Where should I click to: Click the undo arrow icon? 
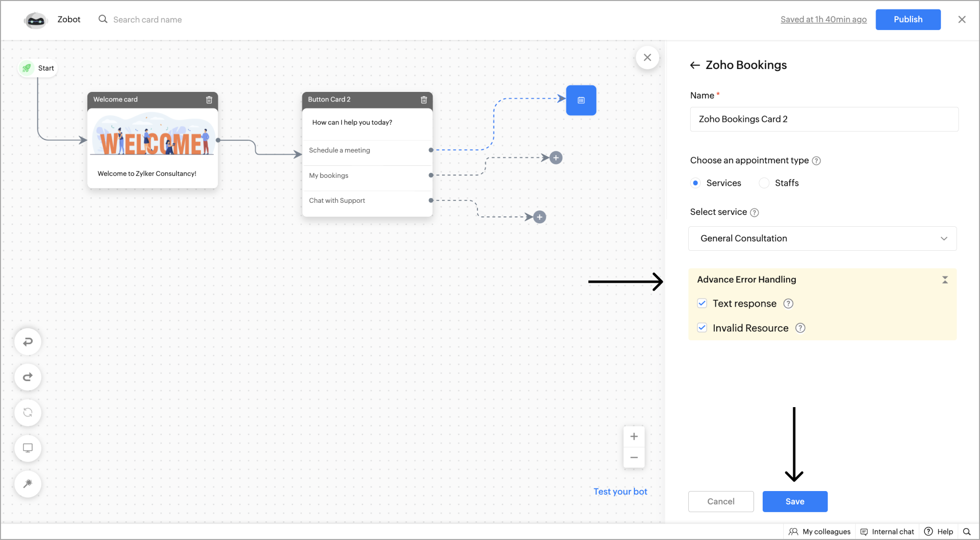click(x=28, y=342)
